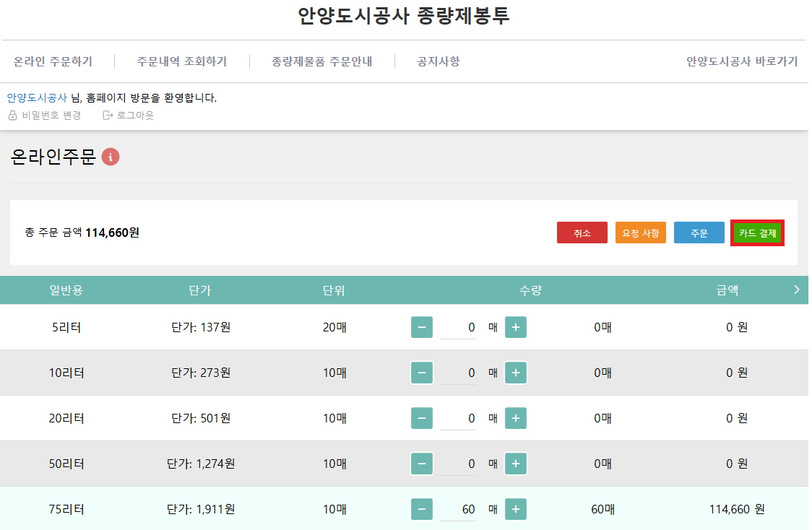Reduce the 75리터 quantity with minus
Viewport: 812px width, 530px height.
pyautogui.click(x=422, y=509)
